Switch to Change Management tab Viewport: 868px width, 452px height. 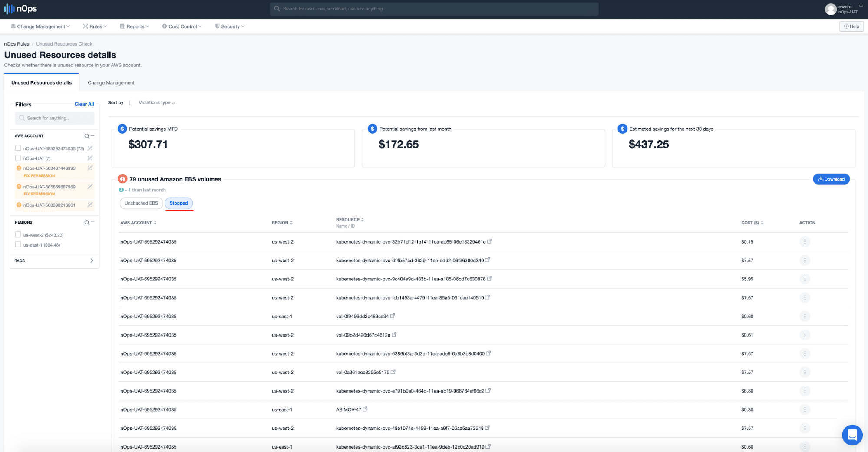111,83
